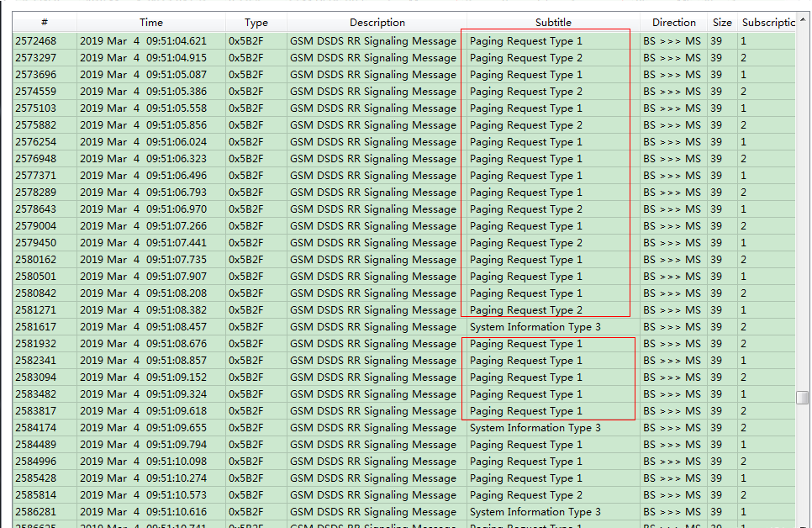812x528 pixels.
Task: Select log row number 2580501
Action: click(x=403, y=276)
